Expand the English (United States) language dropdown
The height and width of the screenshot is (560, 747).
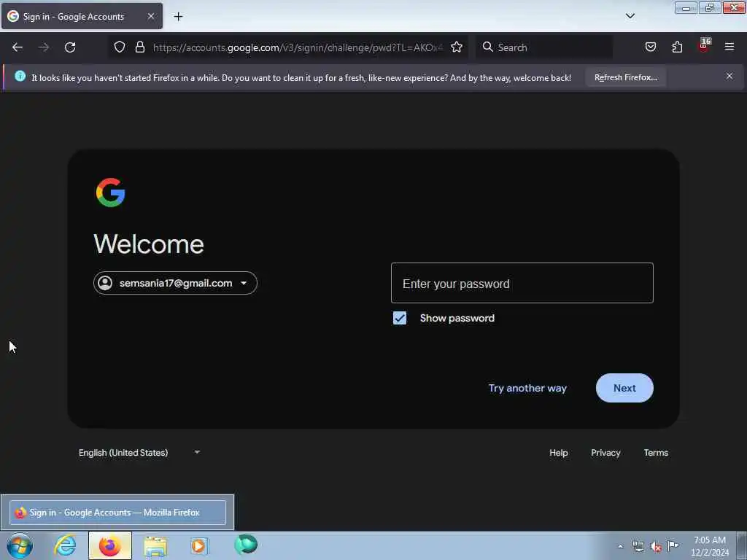click(139, 452)
